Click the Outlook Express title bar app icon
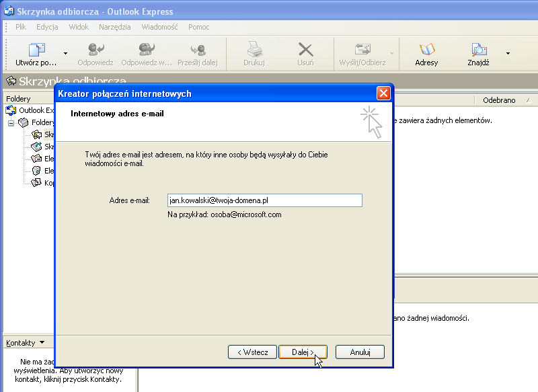Screen dimensions: 538x392 point(9,11)
